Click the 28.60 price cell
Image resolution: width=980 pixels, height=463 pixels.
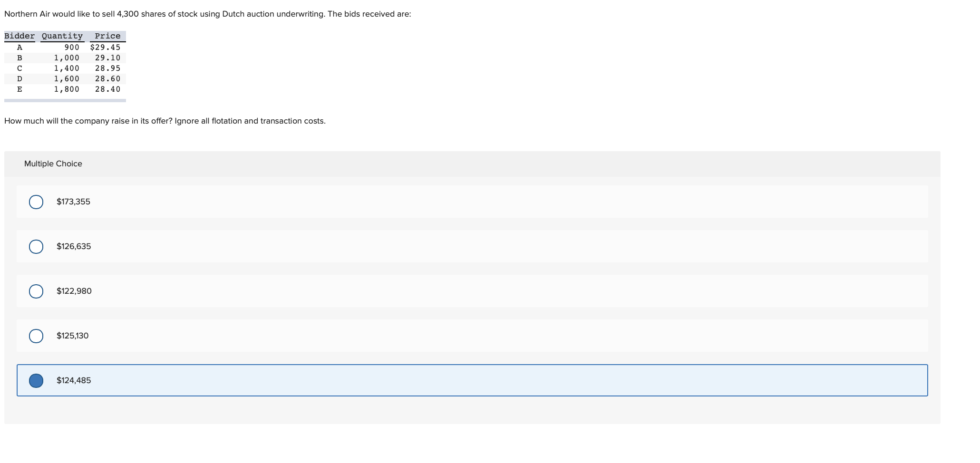[x=107, y=79]
